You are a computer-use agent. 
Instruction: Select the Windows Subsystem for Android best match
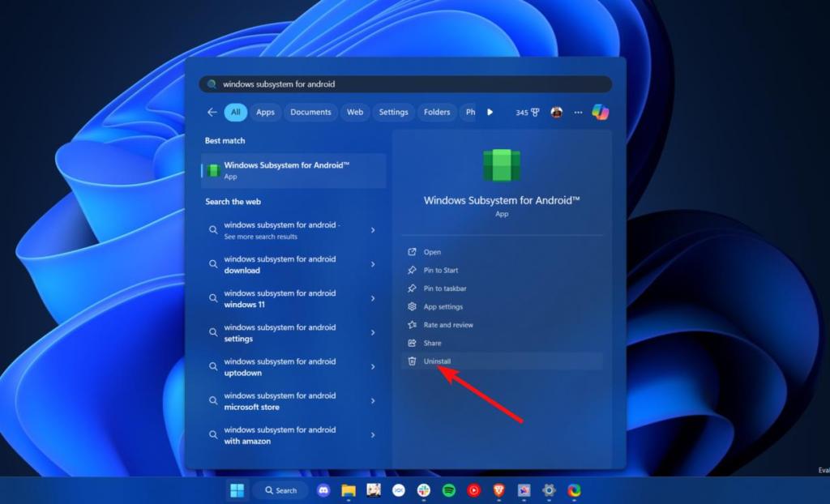[293, 170]
